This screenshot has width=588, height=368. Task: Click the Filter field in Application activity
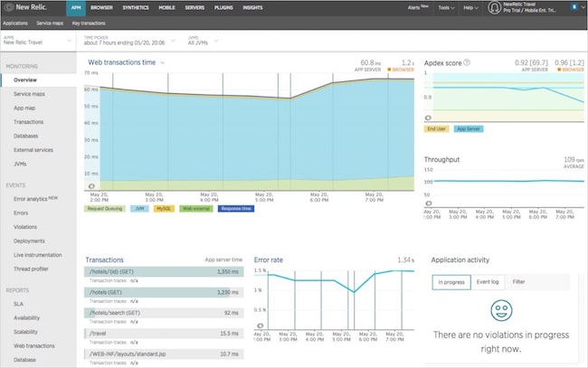(x=537, y=282)
